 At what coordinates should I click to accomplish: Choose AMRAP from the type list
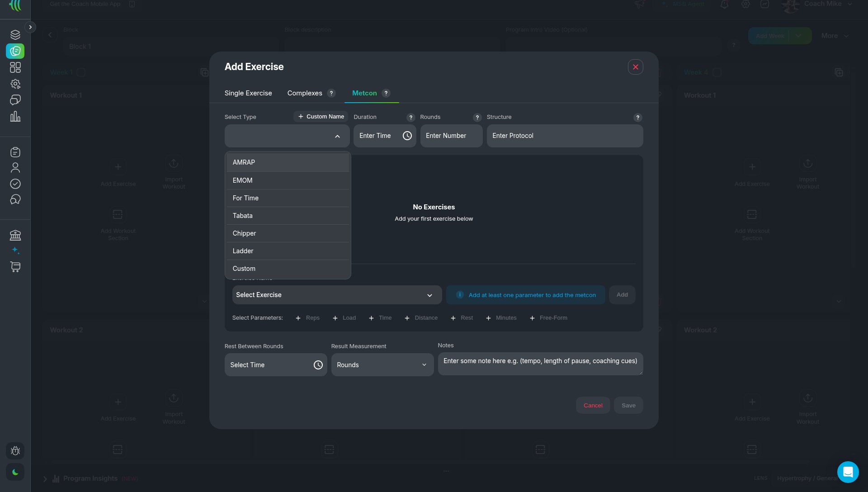[x=288, y=162]
